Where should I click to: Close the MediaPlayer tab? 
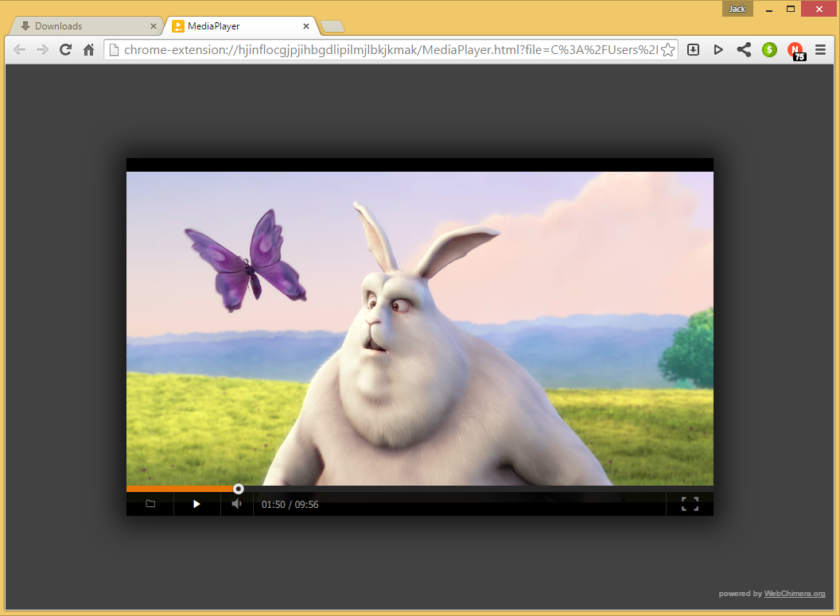306,25
